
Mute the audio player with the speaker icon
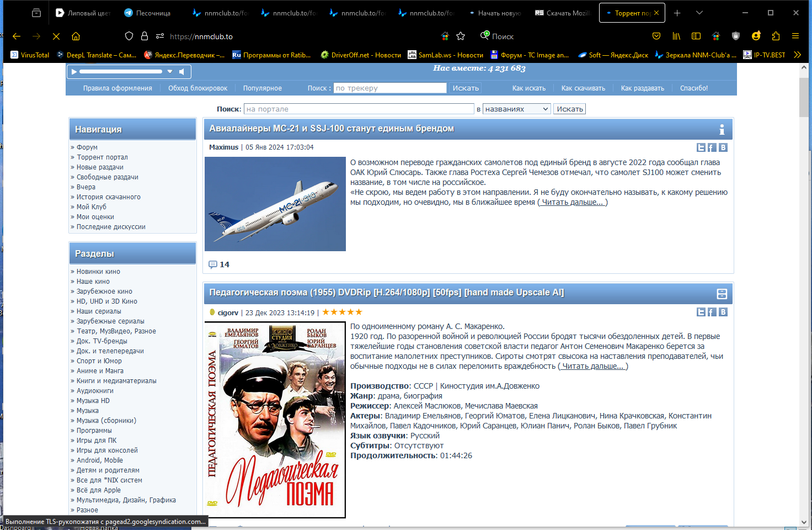(x=181, y=71)
